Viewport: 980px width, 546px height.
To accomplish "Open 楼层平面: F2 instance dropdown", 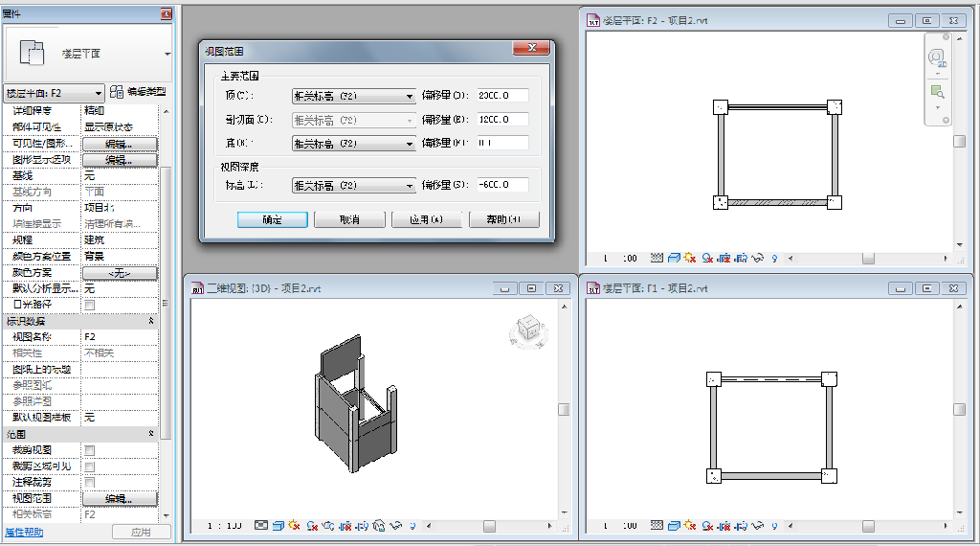I will point(54,93).
